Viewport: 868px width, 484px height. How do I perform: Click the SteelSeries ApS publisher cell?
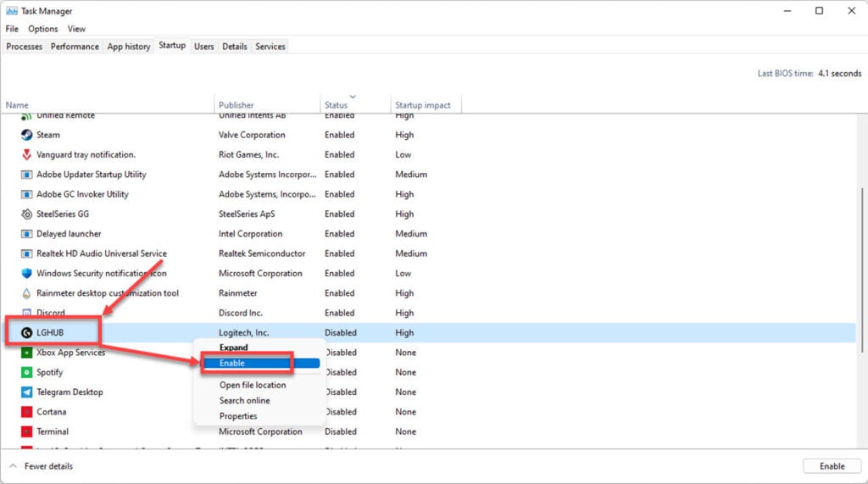(x=247, y=214)
